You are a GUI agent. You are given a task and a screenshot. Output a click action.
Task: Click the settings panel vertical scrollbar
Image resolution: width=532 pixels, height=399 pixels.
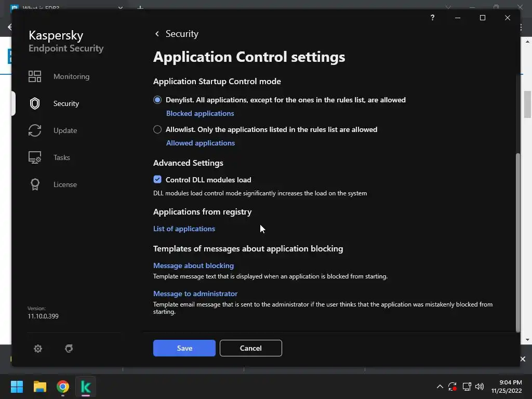tap(518, 243)
